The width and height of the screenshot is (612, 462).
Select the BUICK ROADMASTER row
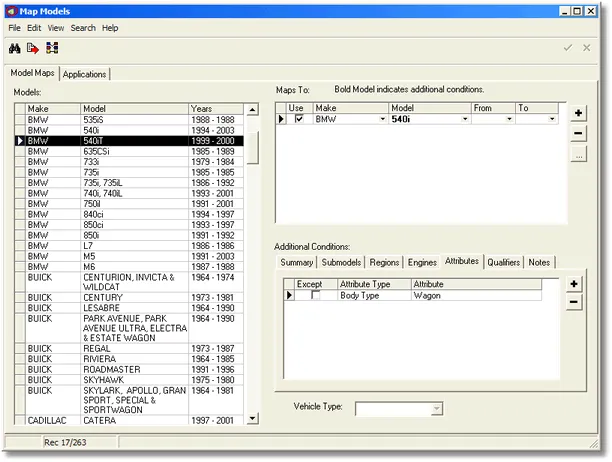click(x=129, y=370)
